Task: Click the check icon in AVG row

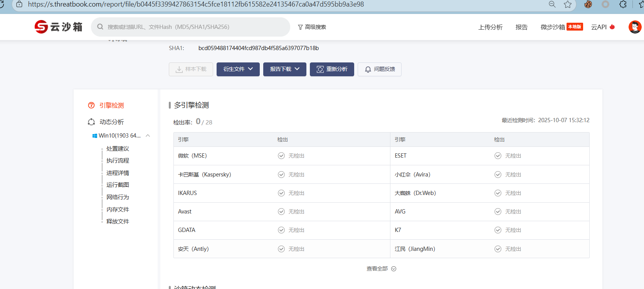Action: coord(498,212)
